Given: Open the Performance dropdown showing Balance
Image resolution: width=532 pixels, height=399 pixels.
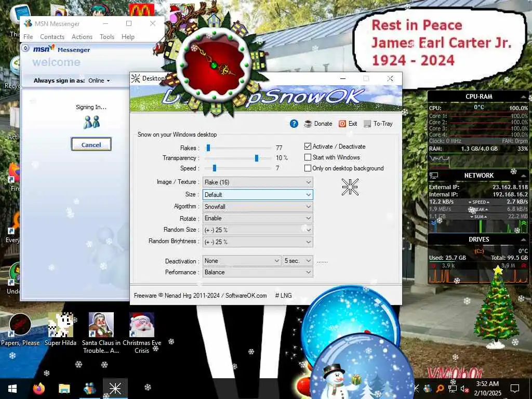Looking at the screenshot, I should [258, 272].
